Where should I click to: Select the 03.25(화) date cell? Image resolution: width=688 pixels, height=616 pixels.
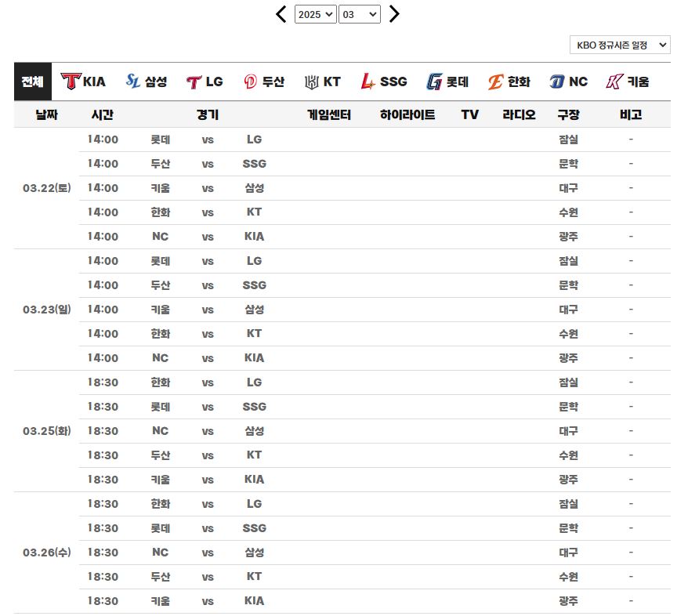[x=46, y=431]
